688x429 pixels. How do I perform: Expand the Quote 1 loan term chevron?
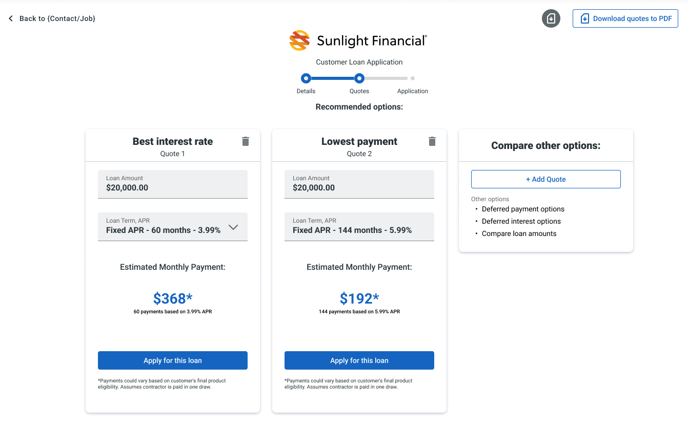233,227
